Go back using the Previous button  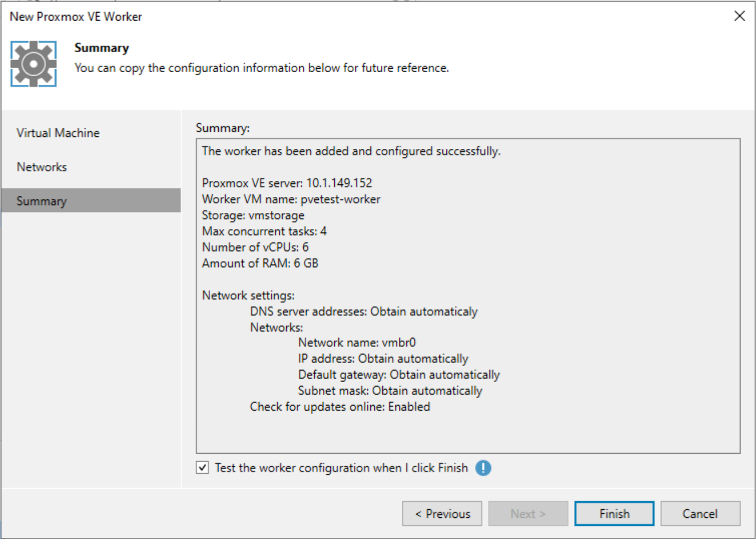442,513
